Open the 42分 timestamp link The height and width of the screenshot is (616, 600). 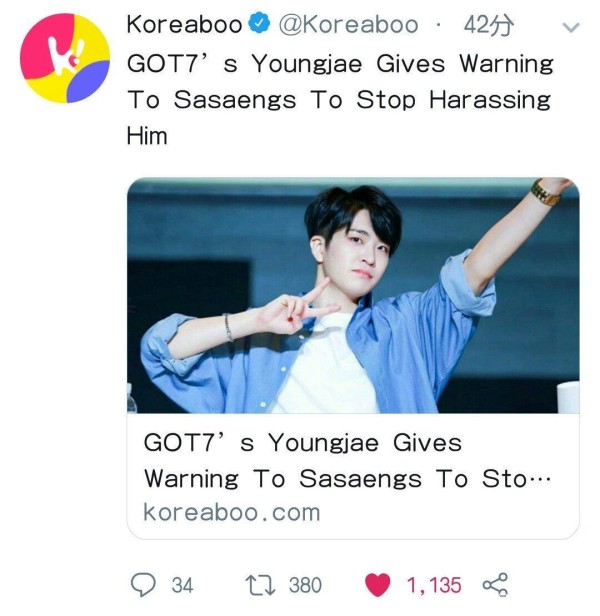point(488,25)
